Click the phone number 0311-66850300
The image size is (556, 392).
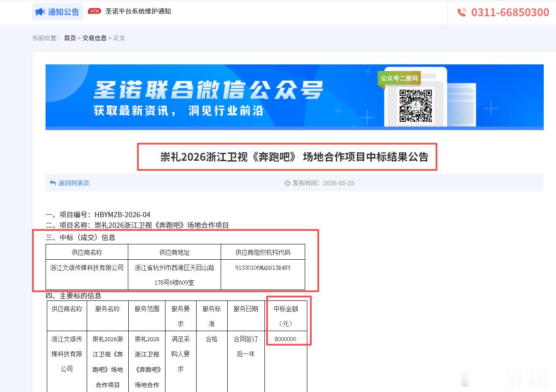pyautogui.click(x=510, y=12)
